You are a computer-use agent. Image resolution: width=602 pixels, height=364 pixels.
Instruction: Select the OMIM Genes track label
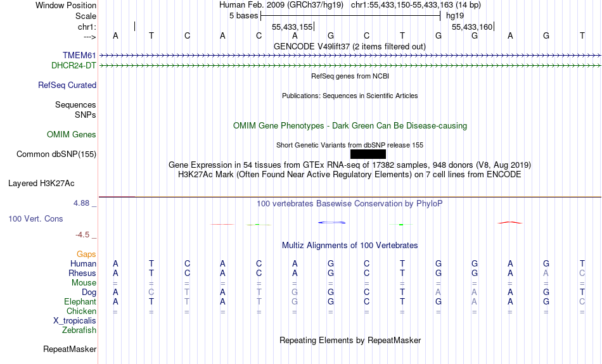72,135
